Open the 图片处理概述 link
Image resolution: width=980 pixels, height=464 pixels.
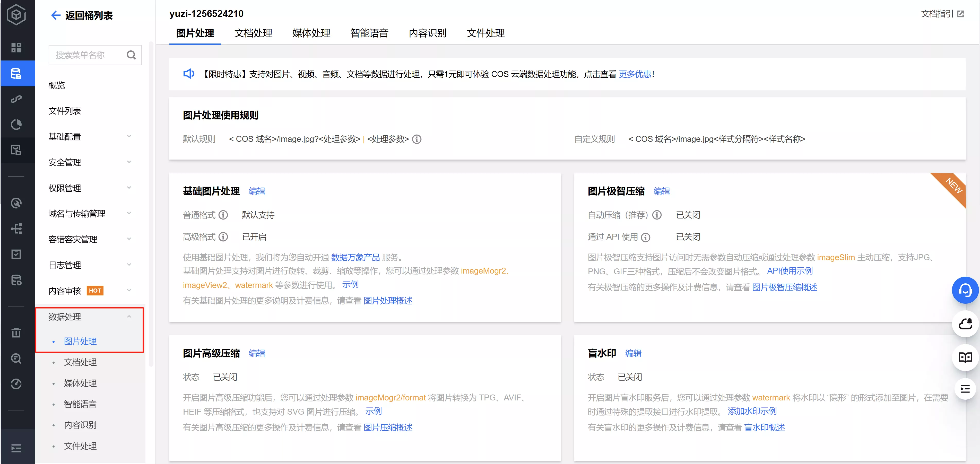point(388,301)
